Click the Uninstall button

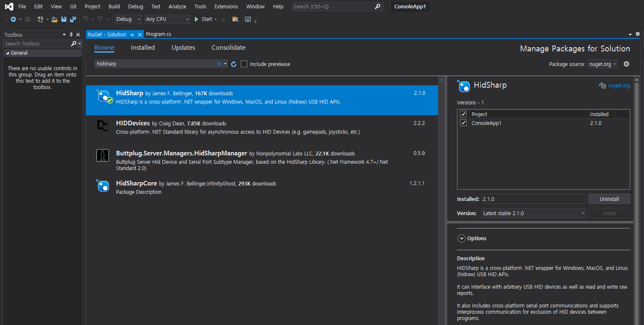pyautogui.click(x=609, y=199)
